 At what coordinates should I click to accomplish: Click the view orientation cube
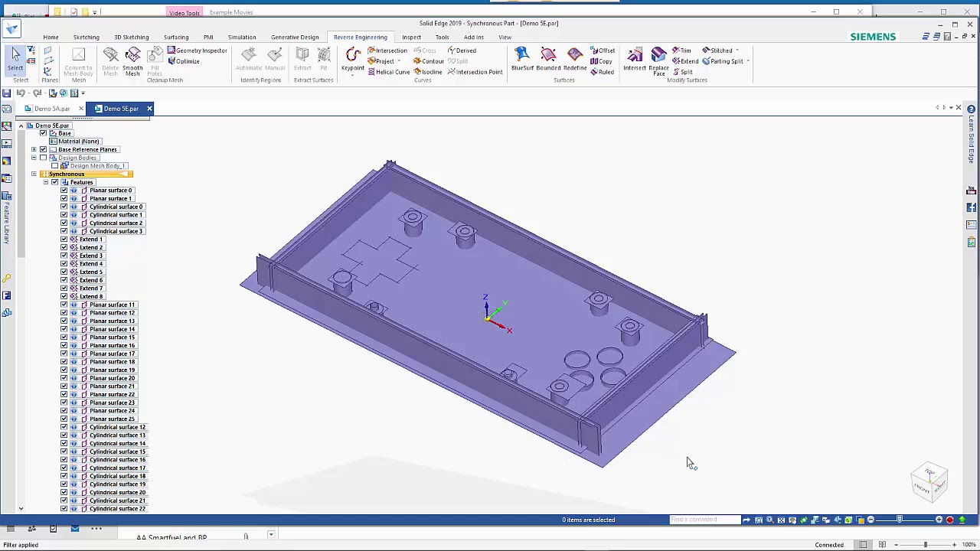pyautogui.click(x=929, y=482)
